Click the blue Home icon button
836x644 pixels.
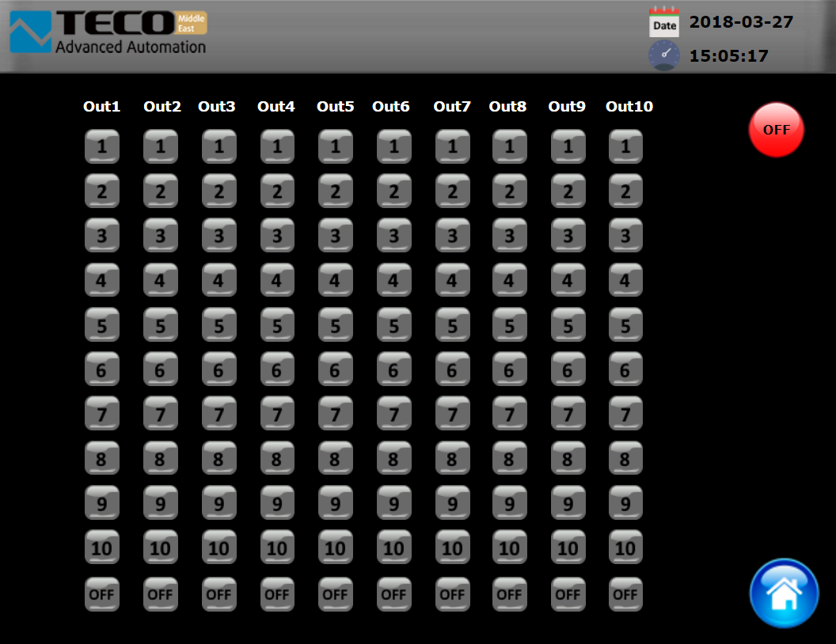[784, 593]
